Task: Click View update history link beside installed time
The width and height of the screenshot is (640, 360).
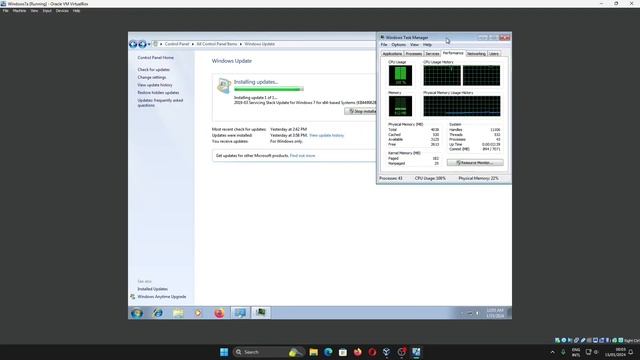Action: [x=327, y=136]
